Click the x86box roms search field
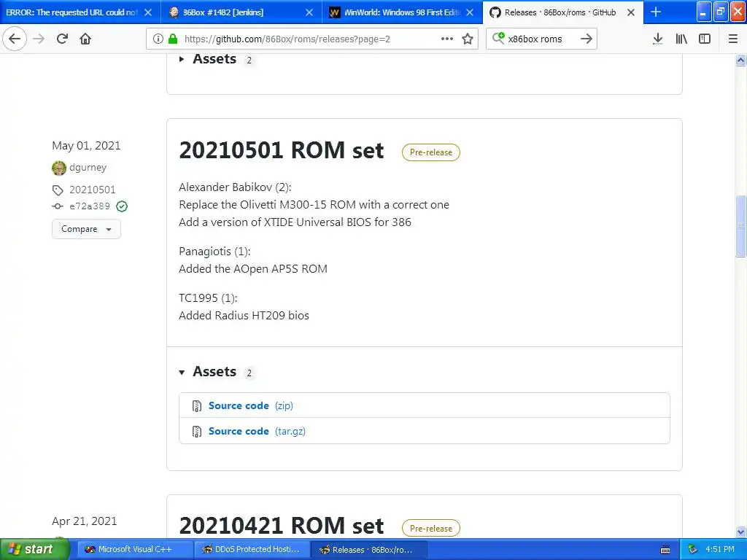 coord(541,39)
